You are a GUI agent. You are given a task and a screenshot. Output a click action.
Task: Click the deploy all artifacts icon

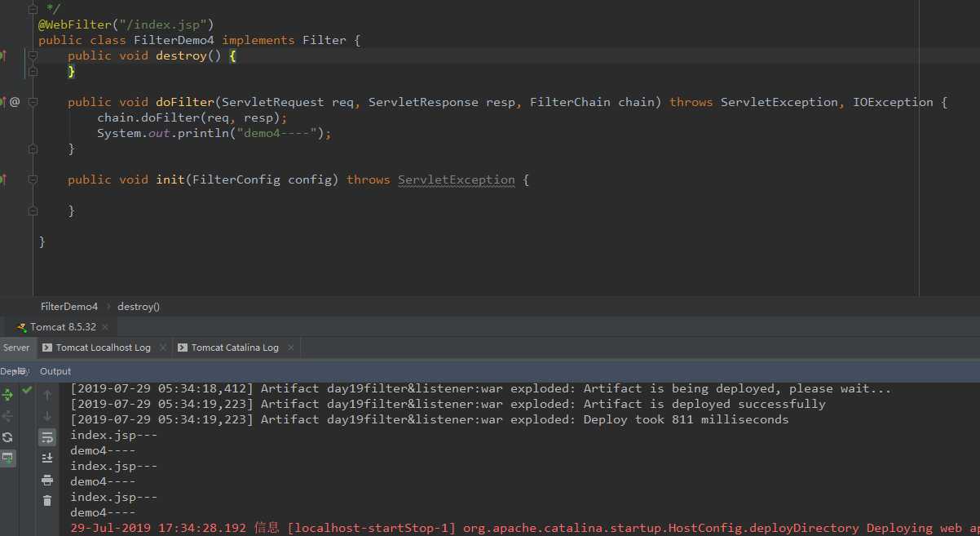pyautogui.click(x=7, y=395)
